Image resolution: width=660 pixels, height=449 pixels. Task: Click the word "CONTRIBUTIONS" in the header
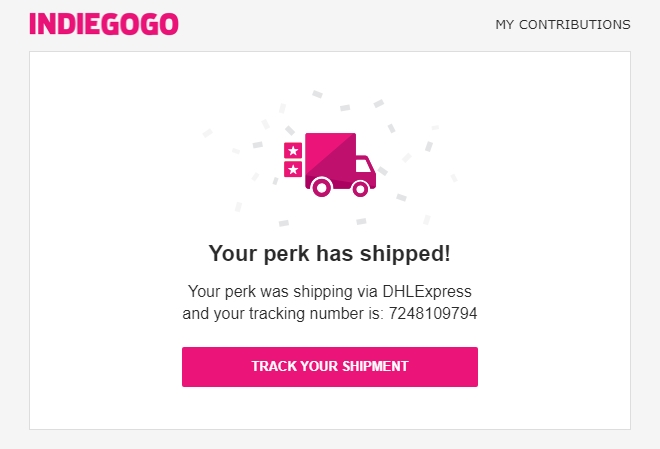click(575, 24)
